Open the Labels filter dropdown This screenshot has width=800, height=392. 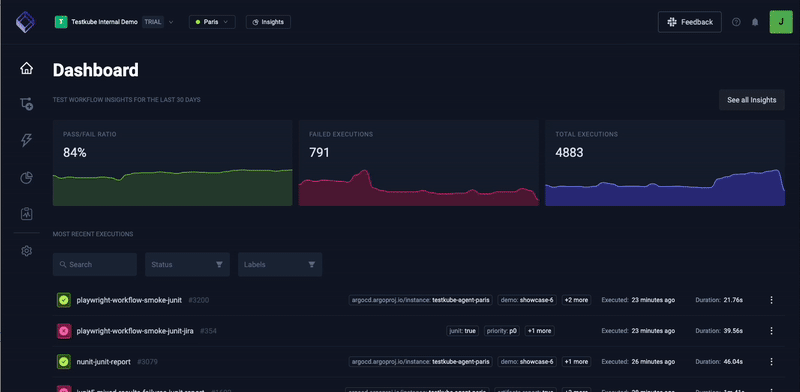point(280,264)
